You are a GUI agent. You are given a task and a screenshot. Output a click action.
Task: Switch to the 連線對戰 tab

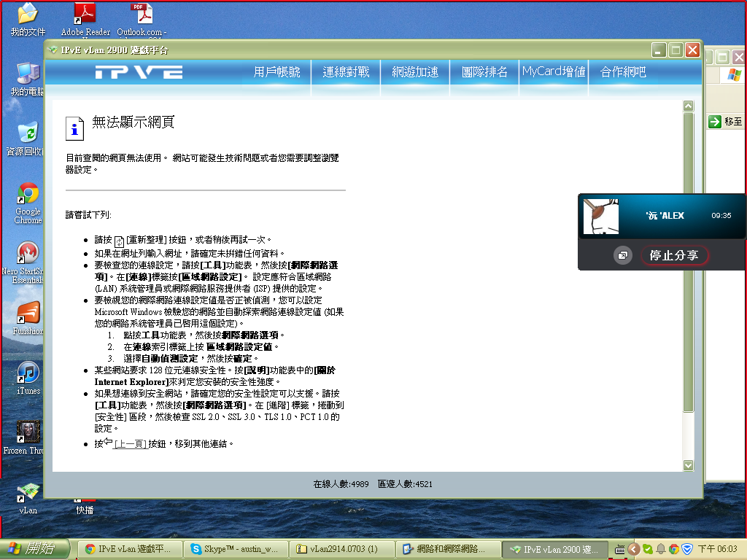tap(346, 72)
